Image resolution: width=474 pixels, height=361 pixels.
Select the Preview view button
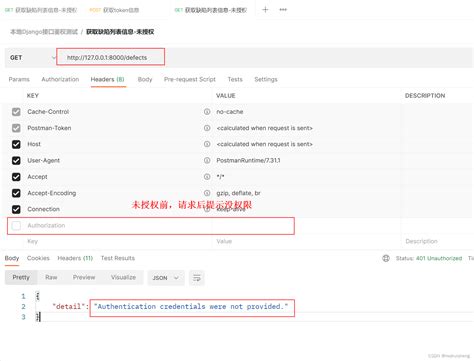coord(84,277)
